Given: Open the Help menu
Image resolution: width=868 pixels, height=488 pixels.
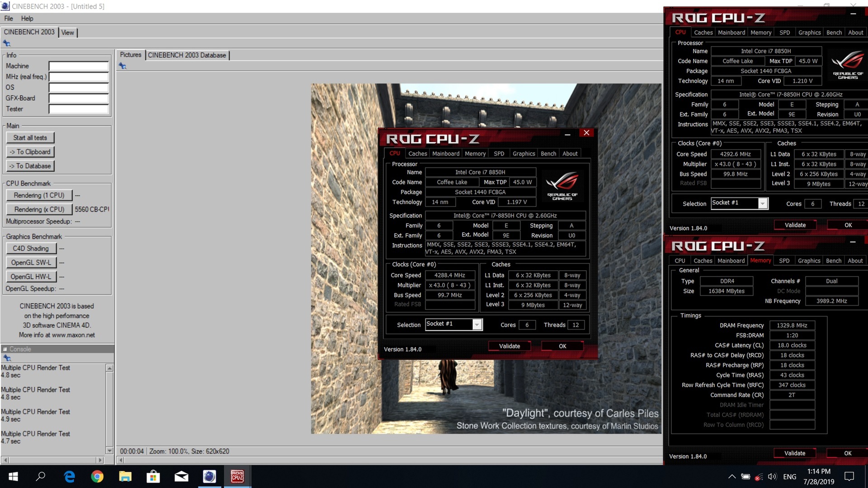Looking at the screenshot, I should pos(27,19).
